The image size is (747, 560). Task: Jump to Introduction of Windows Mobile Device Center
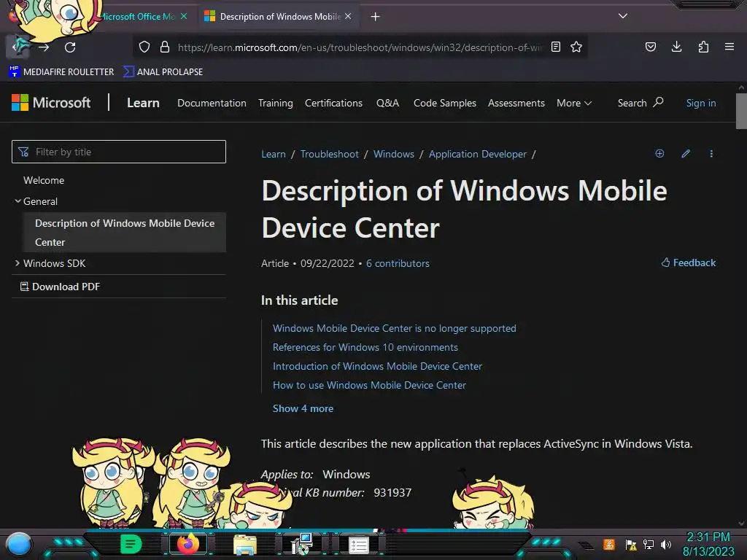tap(377, 366)
